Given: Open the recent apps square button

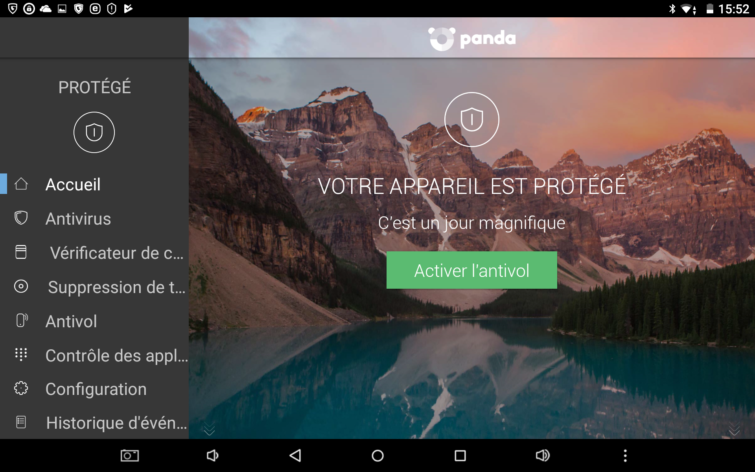Looking at the screenshot, I should tap(460, 455).
